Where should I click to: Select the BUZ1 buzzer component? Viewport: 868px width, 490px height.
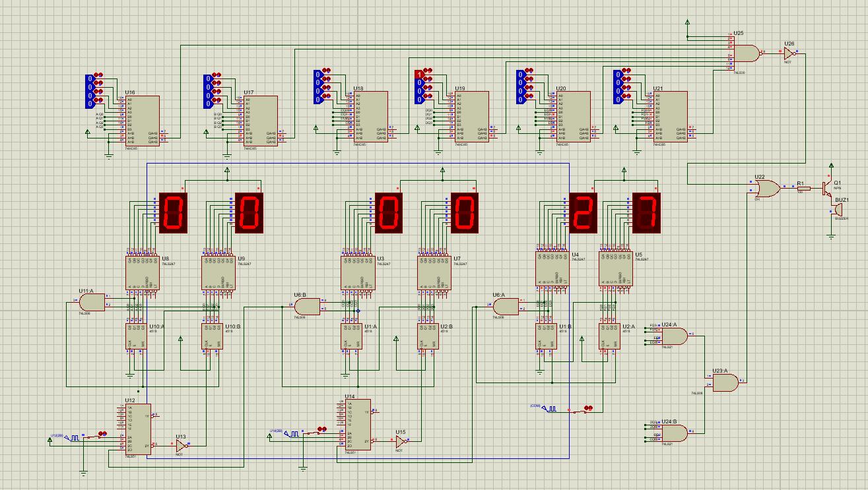point(838,209)
